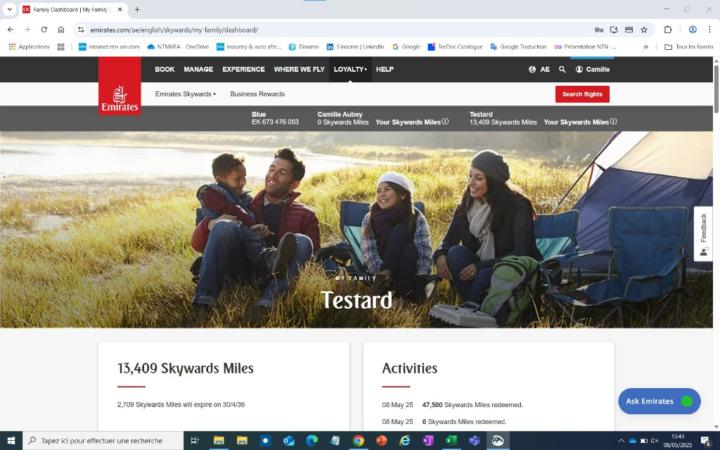Open OneNote from the taskbar
Image resolution: width=720 pixels, height=450 pixels.
(x=428, y=441)
